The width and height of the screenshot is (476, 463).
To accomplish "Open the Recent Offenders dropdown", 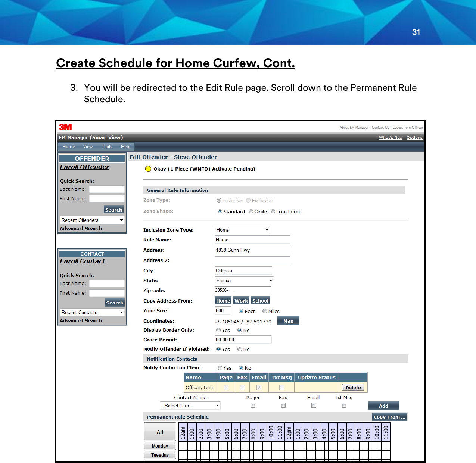I will 92,220.
